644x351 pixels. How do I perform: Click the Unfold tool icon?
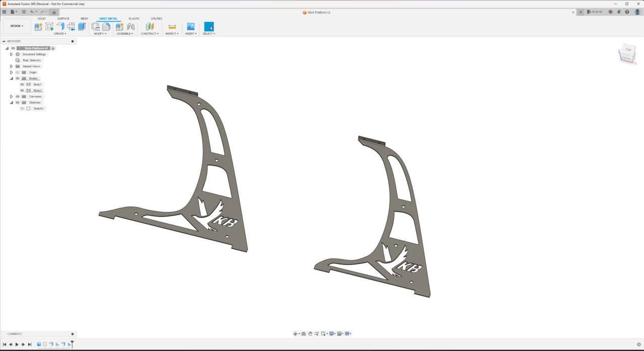[x=106, y=27]
